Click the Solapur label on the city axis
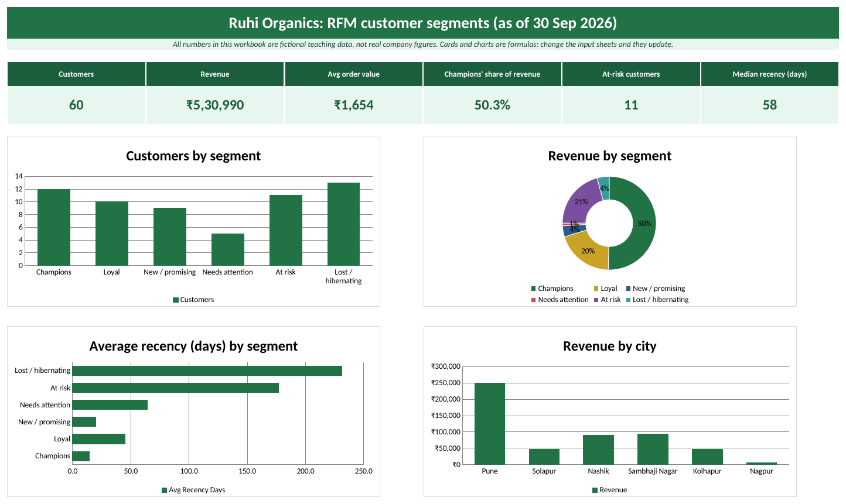This screenshot has width=846, height=504. click(x=544, y=471)
